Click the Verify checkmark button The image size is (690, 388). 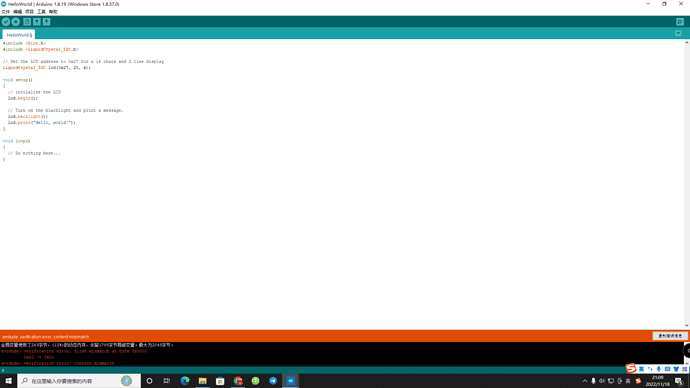click(6, 22)
